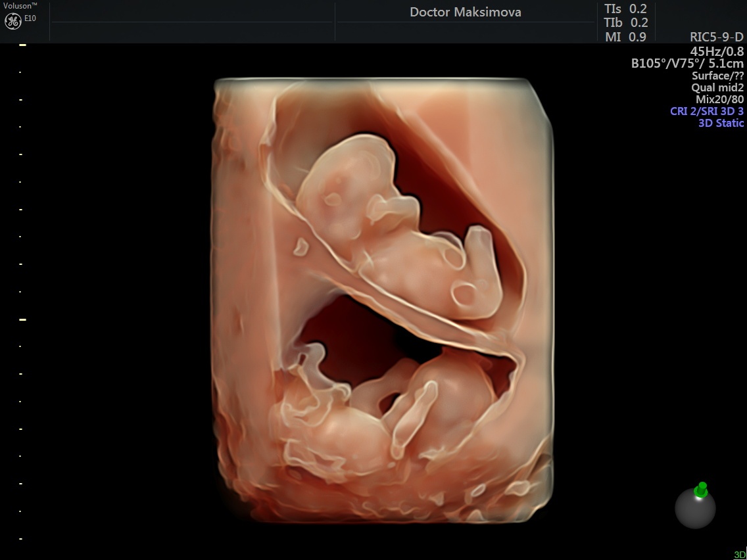
Task: Click the B105°/V75°/ 5.1cm angle readout
Action: pyautogui.click(x=687, y=63)
